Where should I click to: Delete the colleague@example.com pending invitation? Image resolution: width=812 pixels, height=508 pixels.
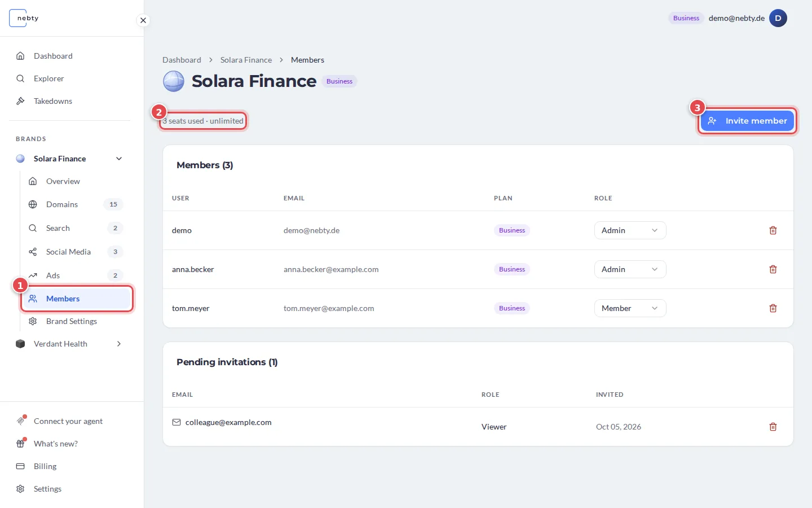click(x=773, y=427)
